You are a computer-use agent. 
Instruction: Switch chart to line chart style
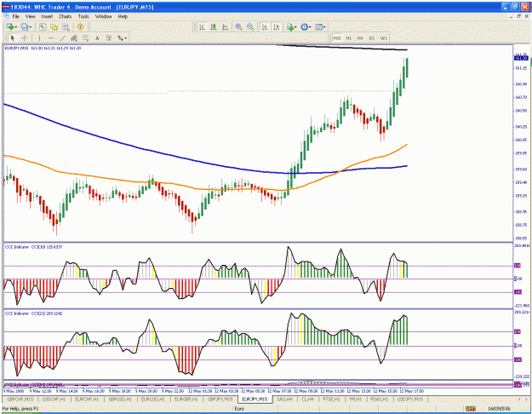click(225, 26)
